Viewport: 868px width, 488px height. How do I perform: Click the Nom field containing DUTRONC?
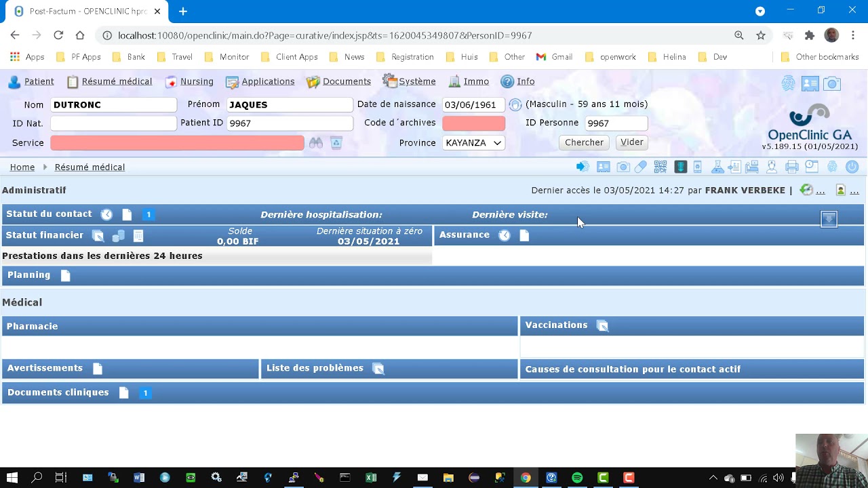point(113,104)
